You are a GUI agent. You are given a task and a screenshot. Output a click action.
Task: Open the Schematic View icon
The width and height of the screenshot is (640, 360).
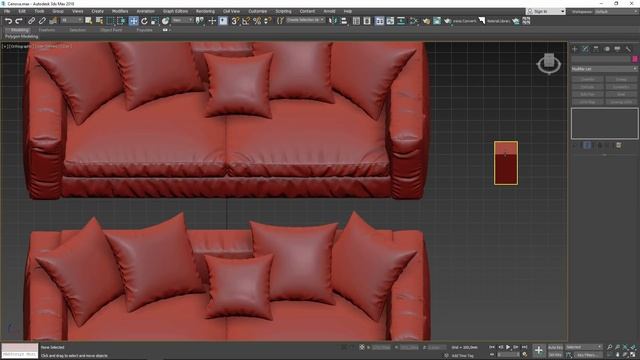click(x=401, y=20)
